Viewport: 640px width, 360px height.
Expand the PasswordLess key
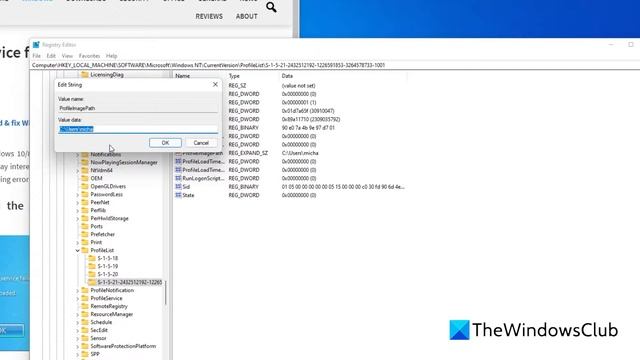click(78, 195)
